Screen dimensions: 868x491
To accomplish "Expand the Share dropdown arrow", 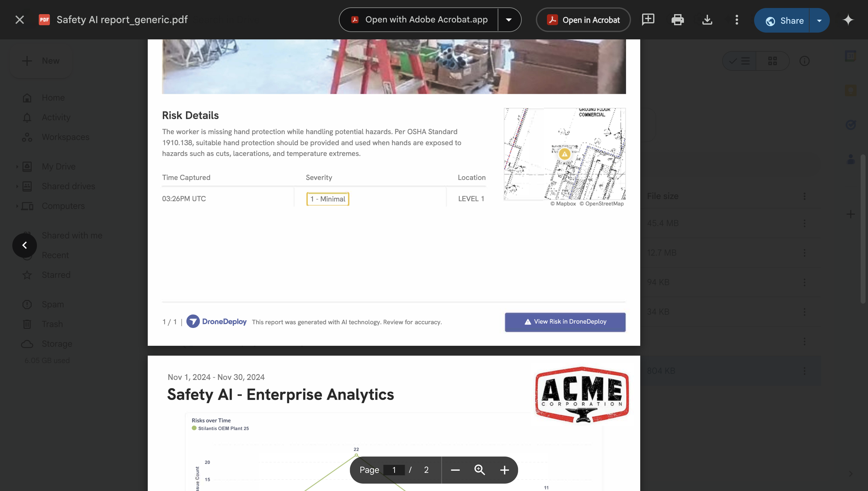I will click(819, 21).
